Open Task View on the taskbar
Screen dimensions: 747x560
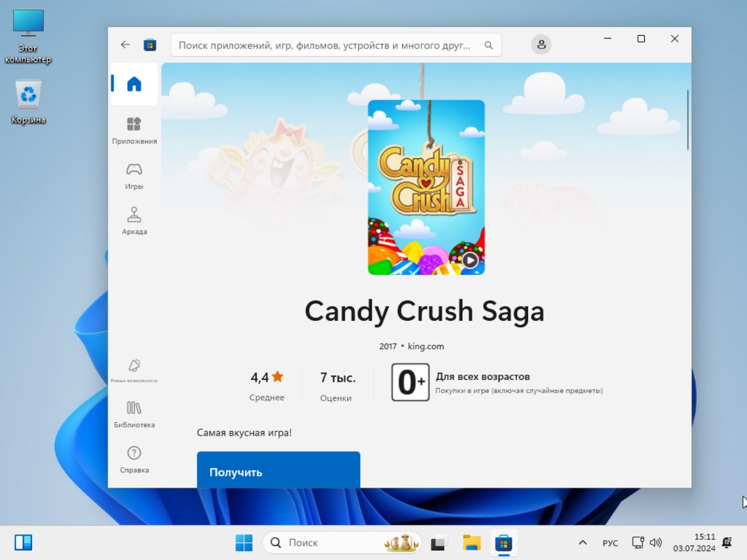click(x=439, y=542)
